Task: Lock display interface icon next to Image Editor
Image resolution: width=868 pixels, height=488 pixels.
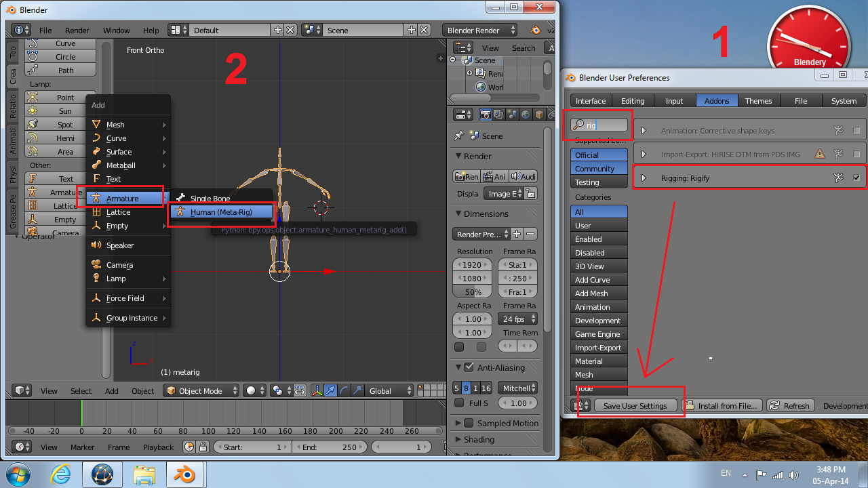Action: (531, 193)
